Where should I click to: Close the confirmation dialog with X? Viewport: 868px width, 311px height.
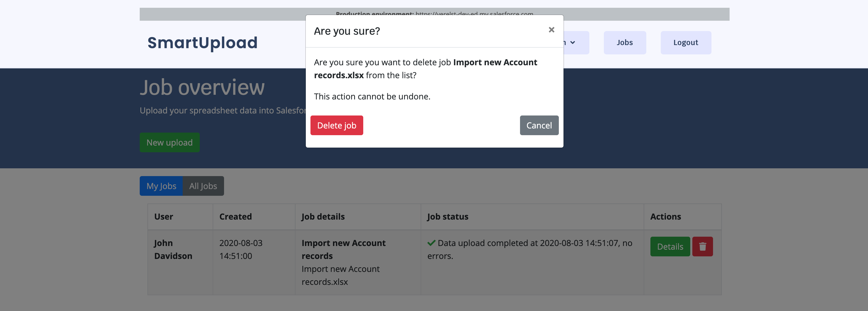pyautogui.click(x=551, y=30)
